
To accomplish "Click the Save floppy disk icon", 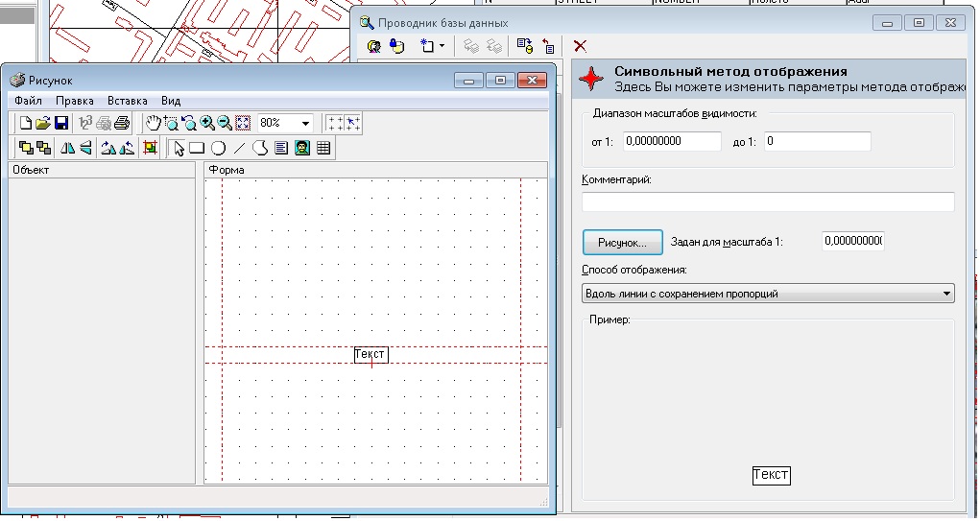I will click(x=61, y=123).
